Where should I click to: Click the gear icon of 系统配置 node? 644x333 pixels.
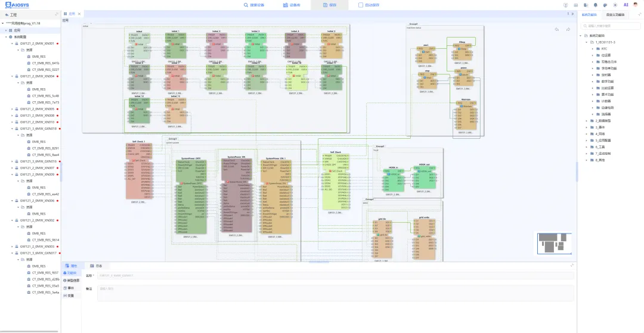pos(11,37)
